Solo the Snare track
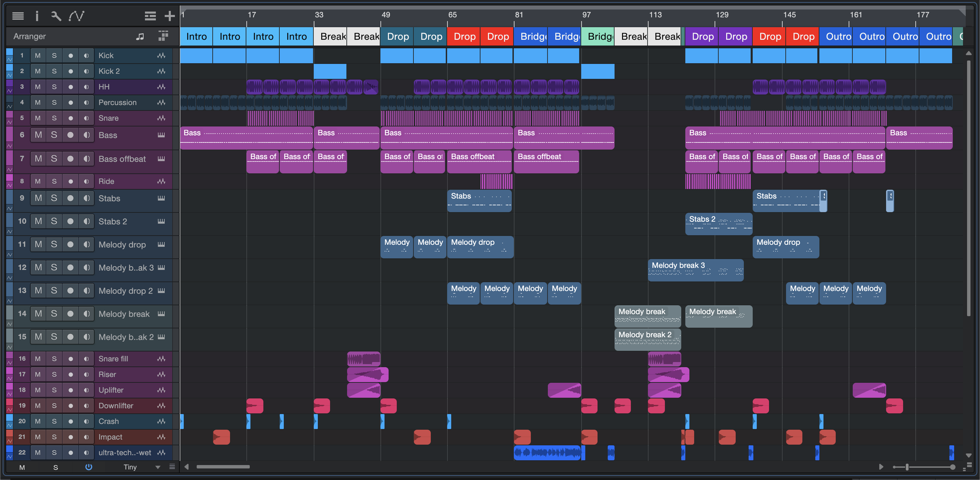 tap(54, 118)
